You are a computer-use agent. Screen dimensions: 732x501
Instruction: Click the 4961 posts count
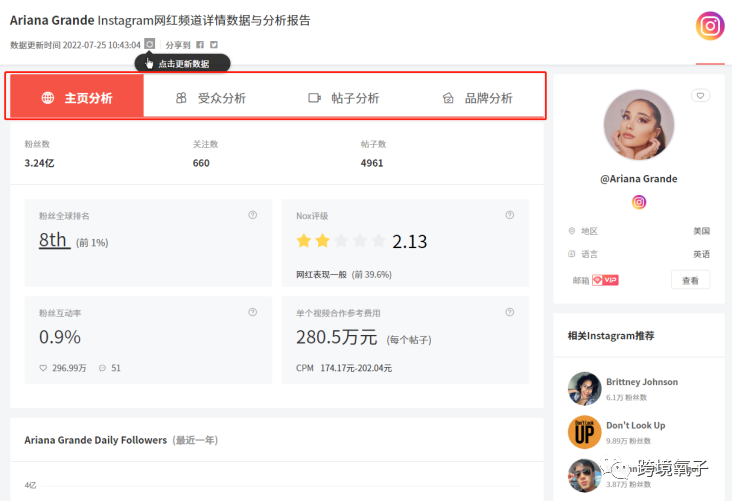(x=372, y=163)
